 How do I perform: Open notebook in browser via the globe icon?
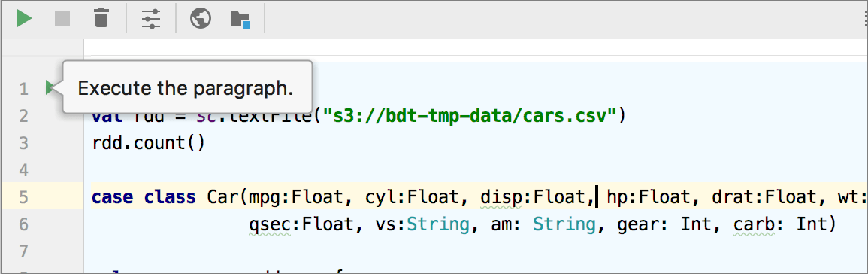pyautogui.click(x=201, y=19)
